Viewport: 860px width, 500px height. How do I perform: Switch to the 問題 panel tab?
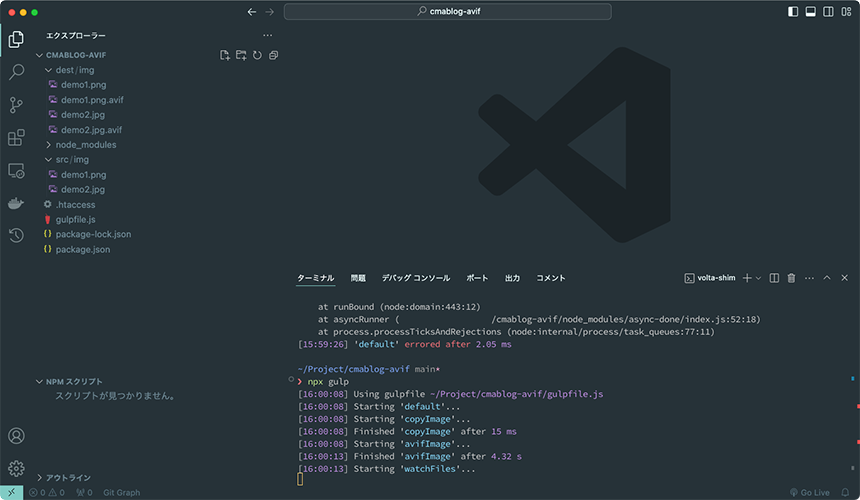coord(358,278)
